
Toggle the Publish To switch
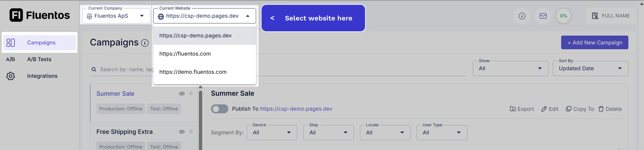220,109
